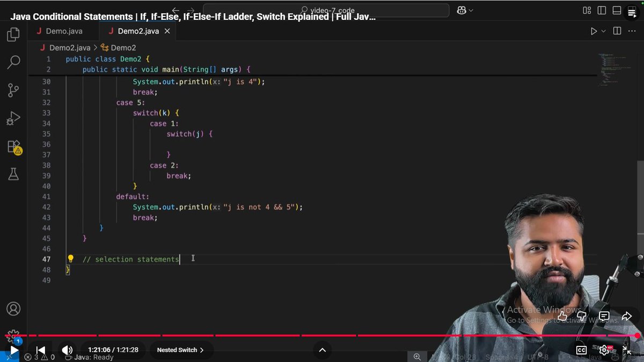
Task: Click the main method signature line
Action: pos(167,70)
